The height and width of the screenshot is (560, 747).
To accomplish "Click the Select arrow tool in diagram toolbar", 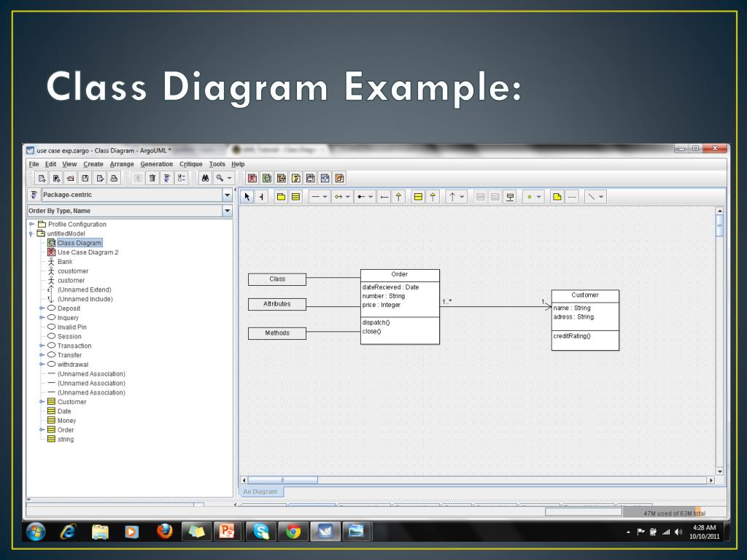I will tap(247, 197).
